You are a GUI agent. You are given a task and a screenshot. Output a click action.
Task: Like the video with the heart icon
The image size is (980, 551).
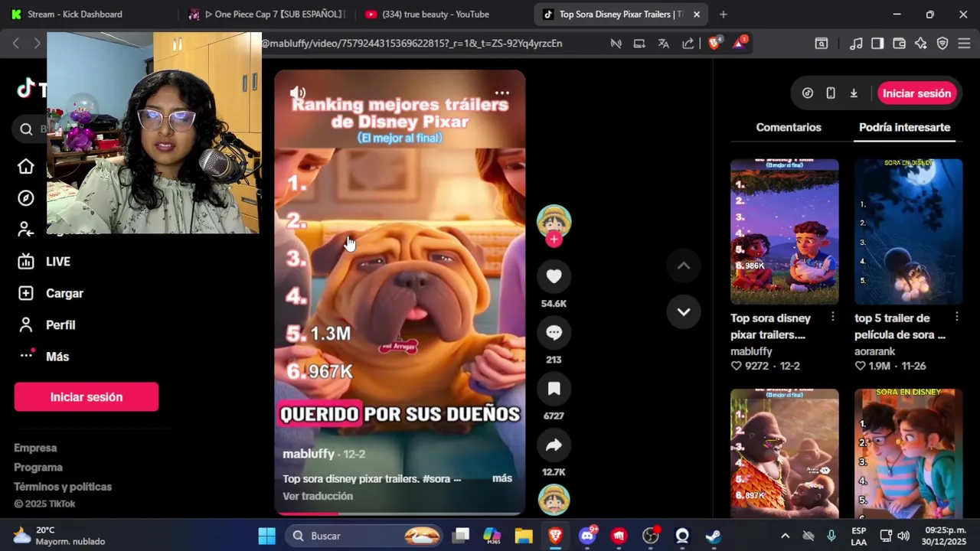pyautogui.click(x=554, y=276)
